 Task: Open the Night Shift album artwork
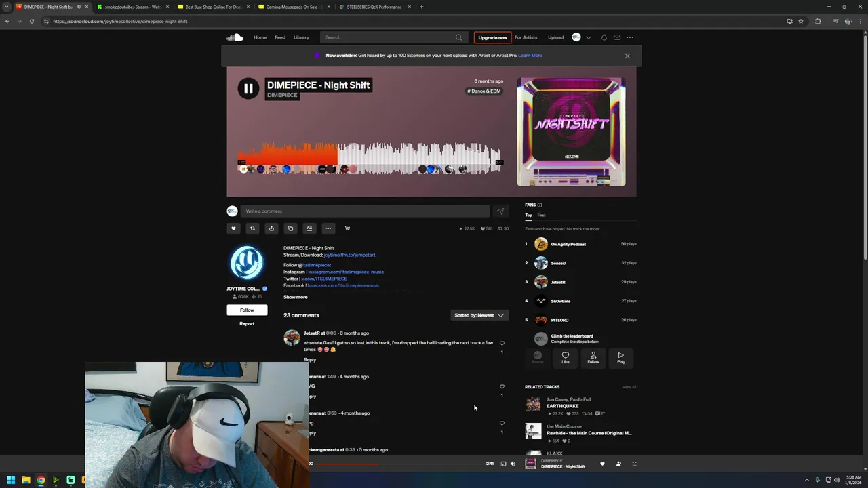pos(571,131)
